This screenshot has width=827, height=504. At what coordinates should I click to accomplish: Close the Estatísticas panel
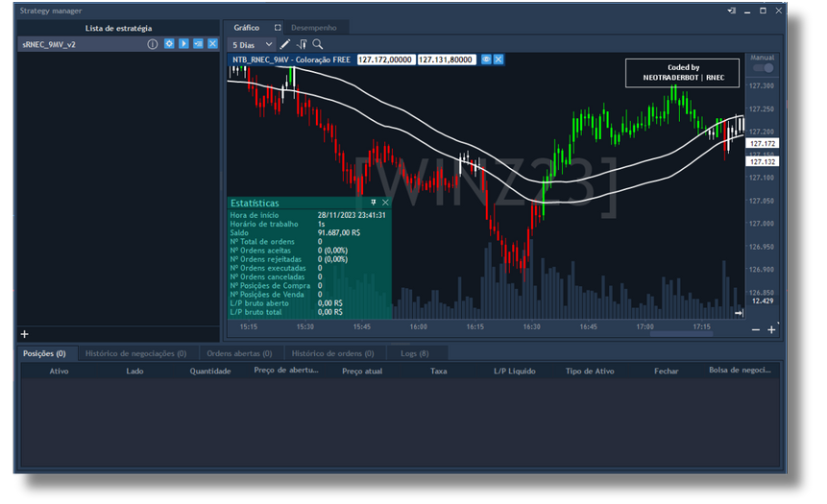pos(385,203)
